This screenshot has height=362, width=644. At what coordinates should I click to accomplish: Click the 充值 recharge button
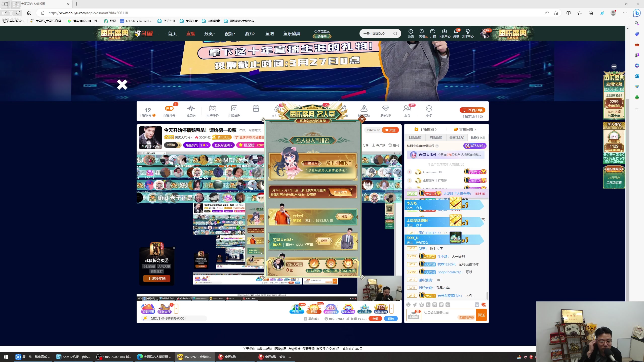click(375, 319)
